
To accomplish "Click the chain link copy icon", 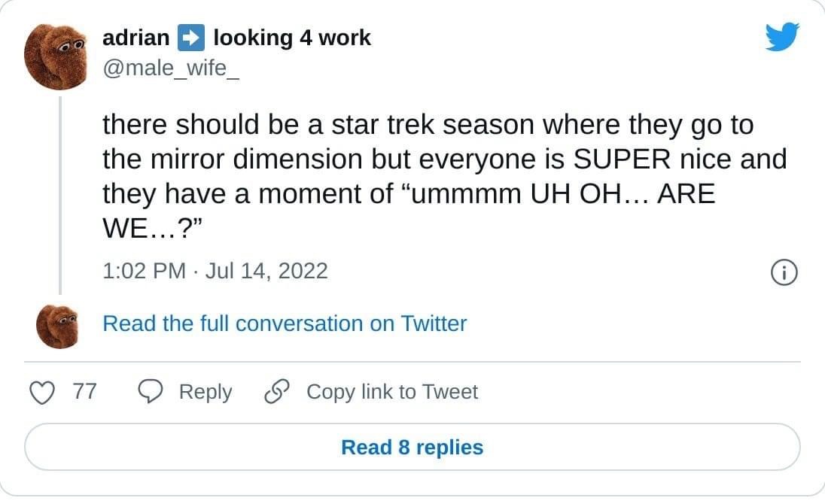I will pyautogui.click(x=279, y=392).
